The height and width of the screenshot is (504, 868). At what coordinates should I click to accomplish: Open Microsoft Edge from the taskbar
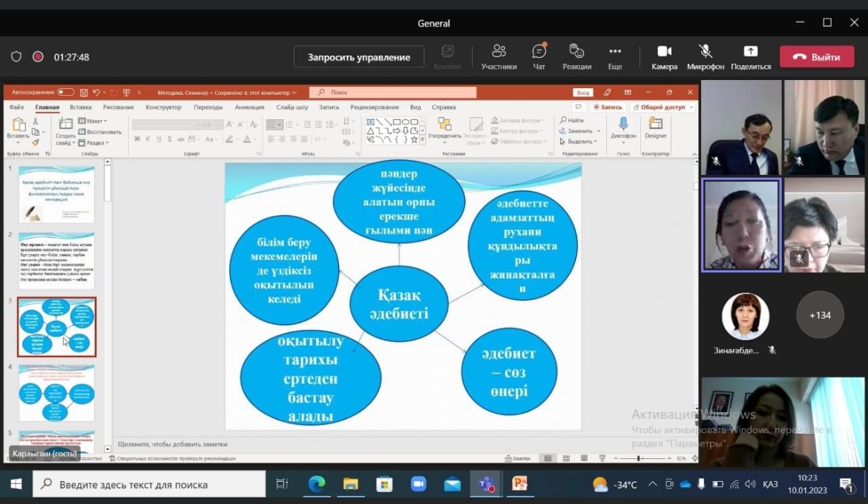(x=317, y=484)
